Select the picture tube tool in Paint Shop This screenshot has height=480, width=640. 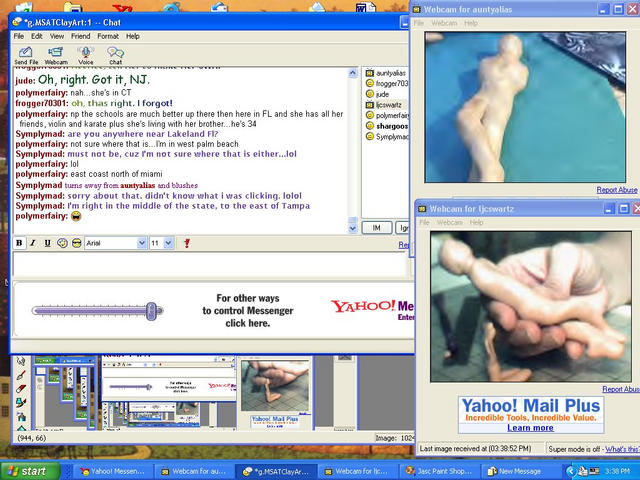tap(21, 417)
